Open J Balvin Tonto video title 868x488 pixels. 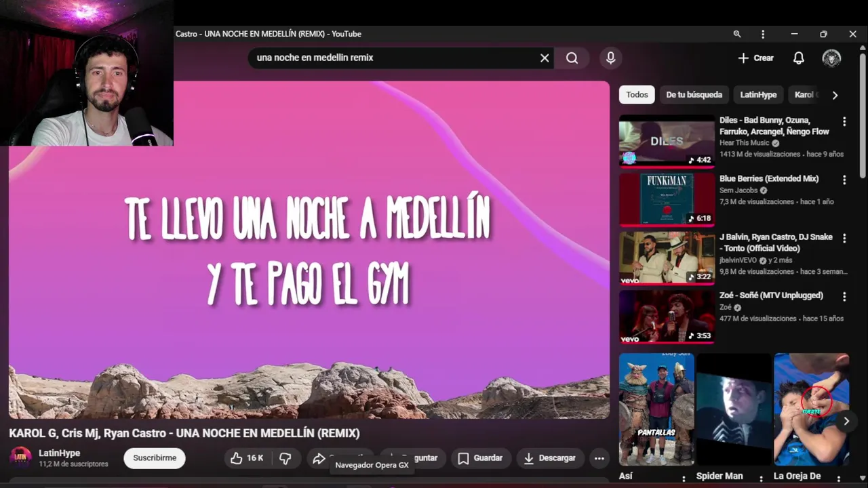pyautogui.click(x=776, y=243)
